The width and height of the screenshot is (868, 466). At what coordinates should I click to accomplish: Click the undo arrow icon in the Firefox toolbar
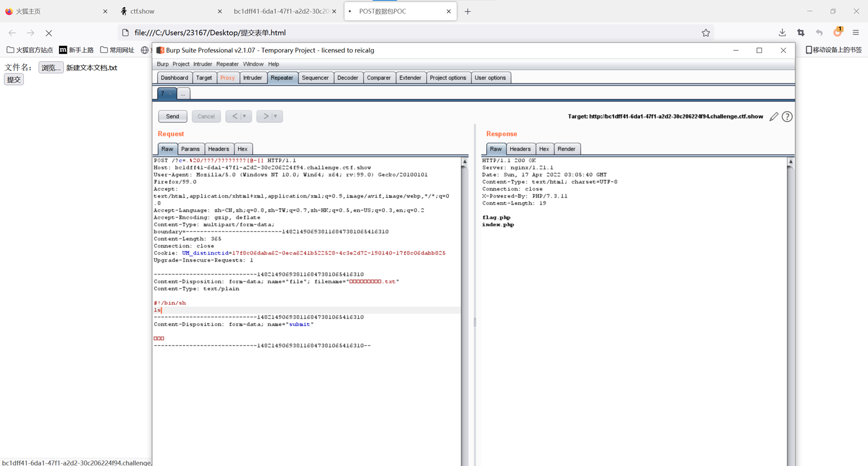pyautogui.click(x=819, y=33)
